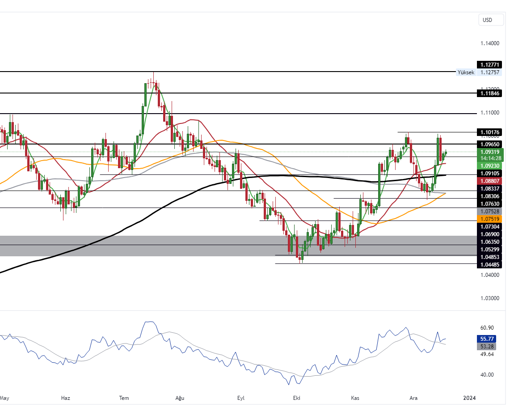Select the gray 1.07528 moving average label
The image size is (510, 420).
tap(490, 211)
